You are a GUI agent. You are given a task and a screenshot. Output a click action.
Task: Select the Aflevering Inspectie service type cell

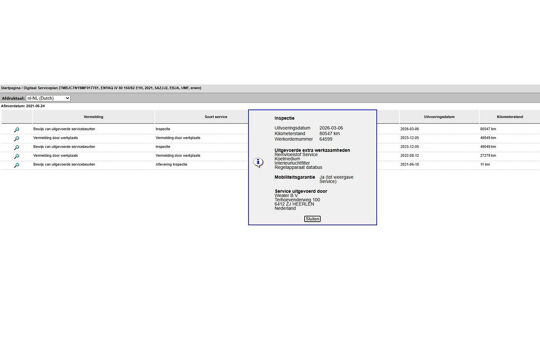(x=172, y=165)
